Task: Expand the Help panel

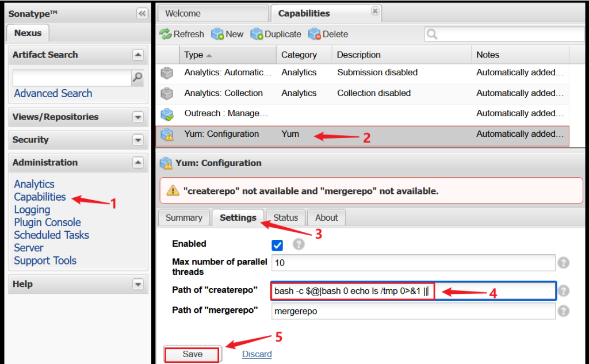Action: pyautogui.click(x=138, y=285)
